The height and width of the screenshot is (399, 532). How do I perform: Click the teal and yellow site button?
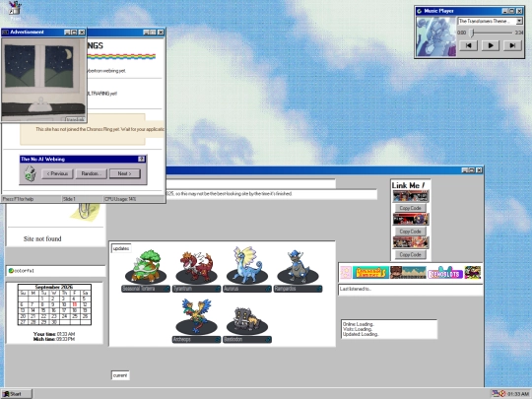pyautogui.click(x=370, y=273)
